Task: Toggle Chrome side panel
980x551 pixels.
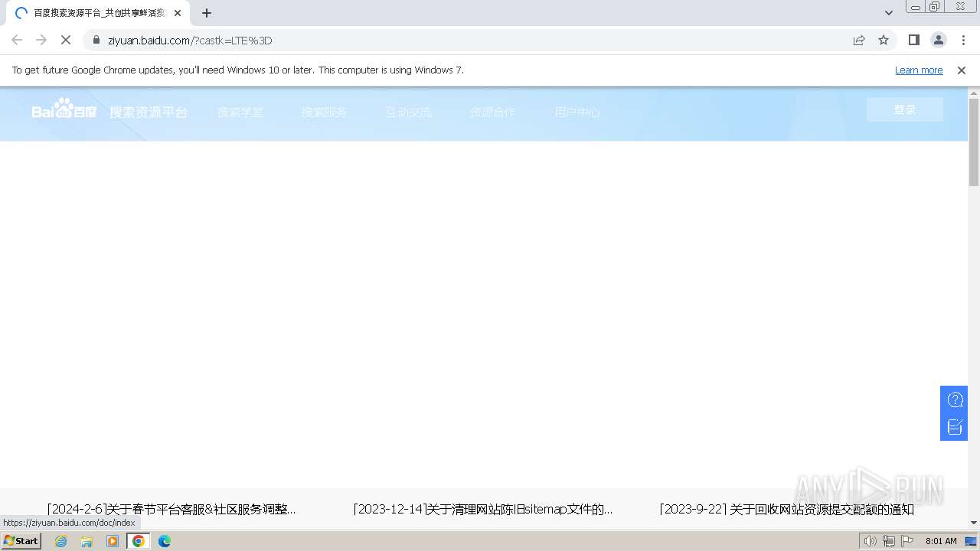Action: tap(913, 40)
